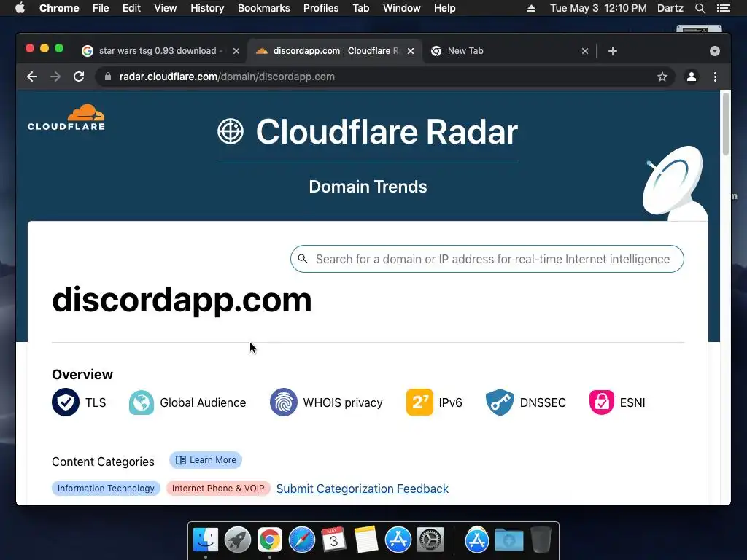This screenshot has width=747, height=560.
Task: Open Chrome's three-dot menu
Action: (715, 77)
